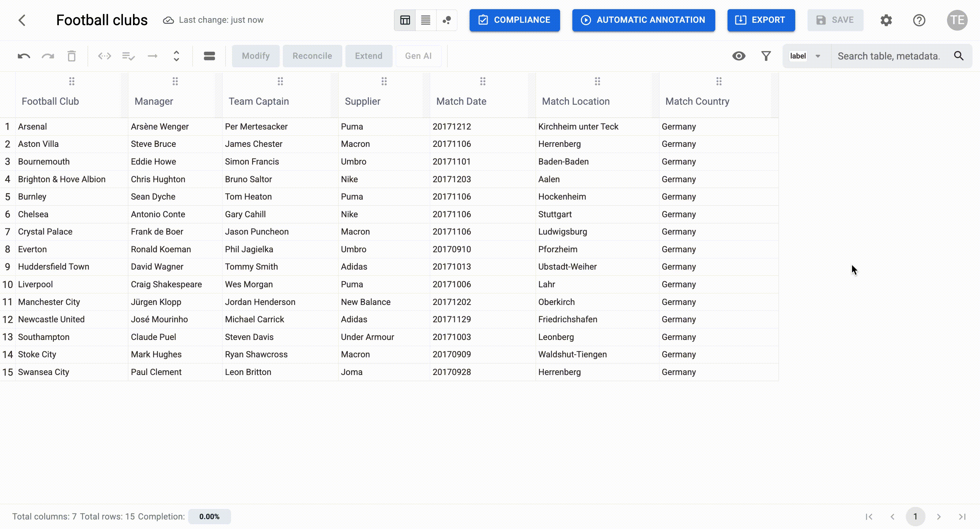Click the delete trash icon
980x529 pixels.
(x=71, y=56)
